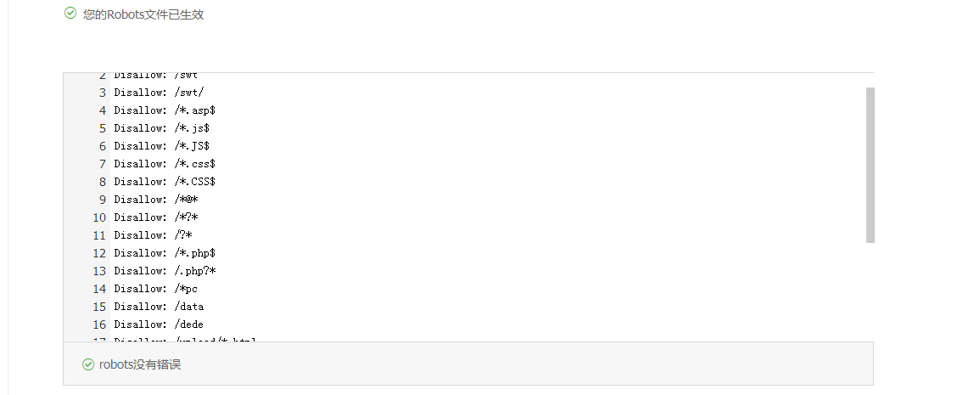The height and width of the screenshot is (395, 980).
Task: Click the Disallow: /dede line
Action: [x=159, y=324]
